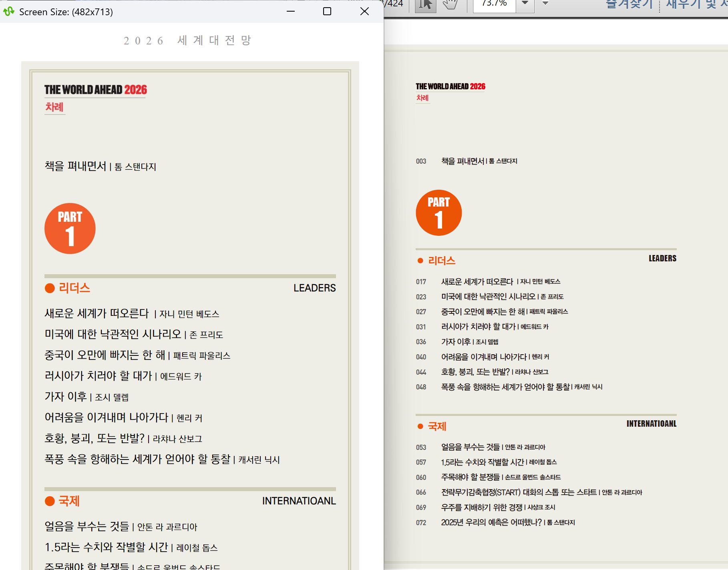Viewport: 728px width, 570px height.
Task: Close the Screen Size window
Action: pos(364,11)
